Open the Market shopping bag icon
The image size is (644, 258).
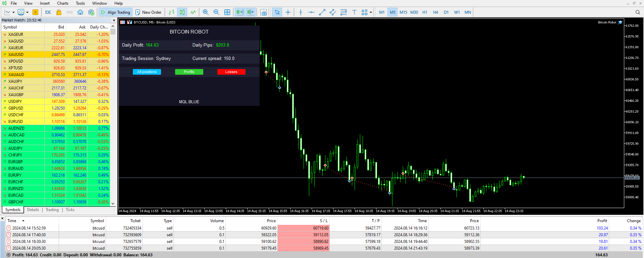click(59, 12)
